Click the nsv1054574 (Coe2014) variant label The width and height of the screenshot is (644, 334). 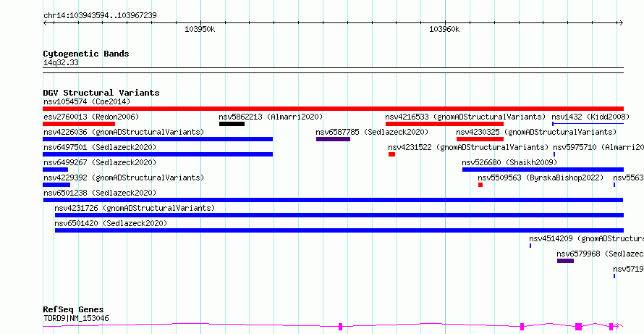[x=87, y=101]
